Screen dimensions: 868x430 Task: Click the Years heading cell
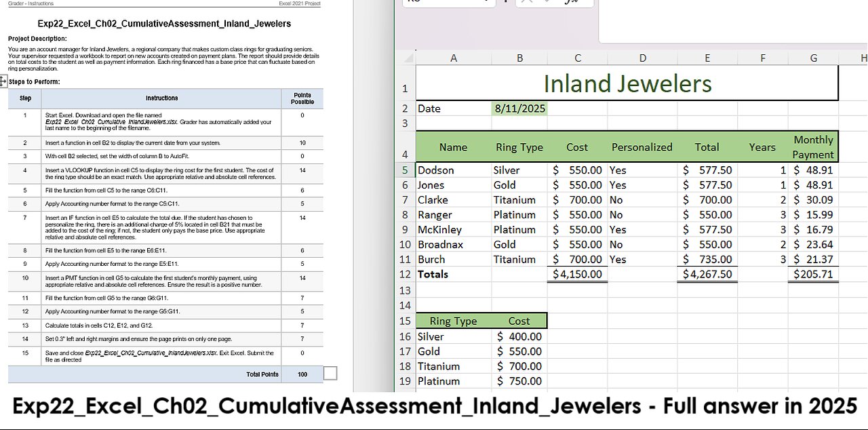762,146
